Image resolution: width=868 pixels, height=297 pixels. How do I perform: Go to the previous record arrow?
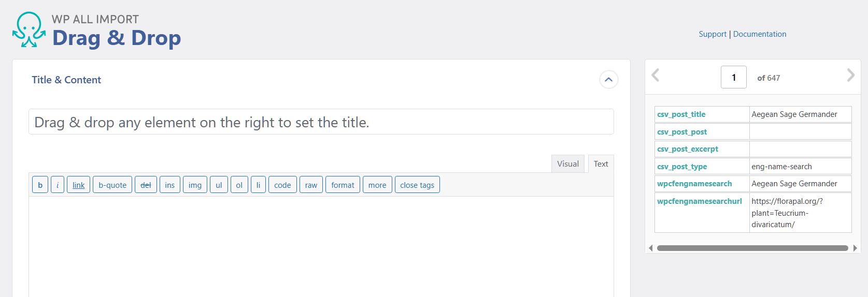point(656,76)
